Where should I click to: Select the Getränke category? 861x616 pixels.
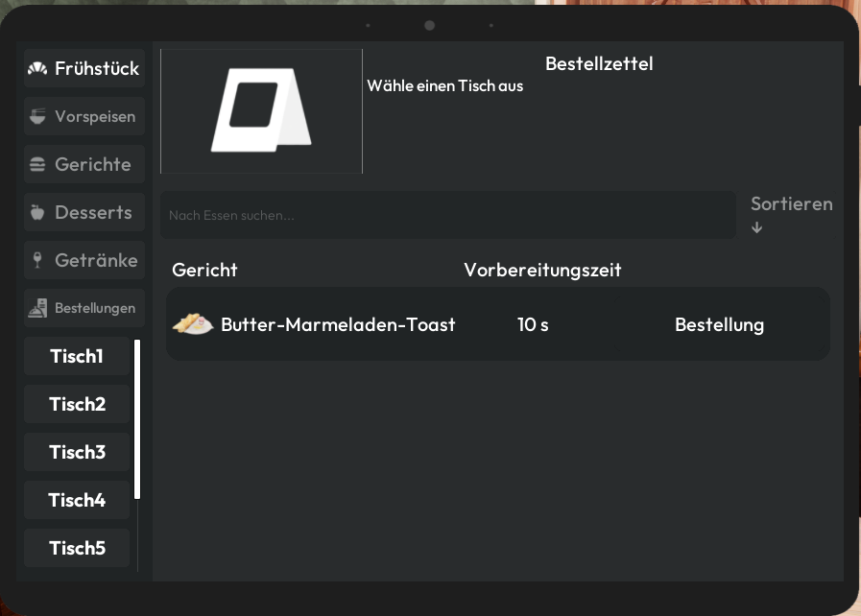[84, 260]
